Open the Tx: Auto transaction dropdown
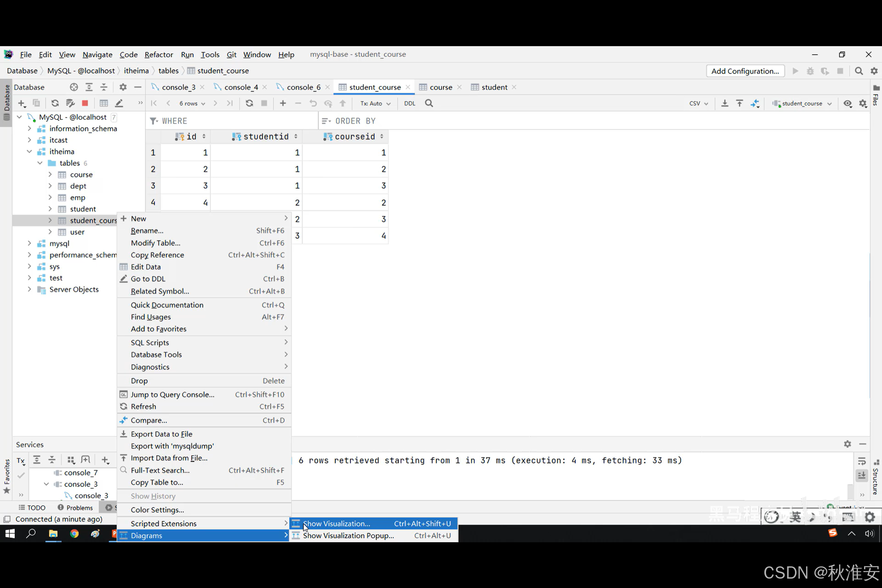 click(x=375, y=103)
